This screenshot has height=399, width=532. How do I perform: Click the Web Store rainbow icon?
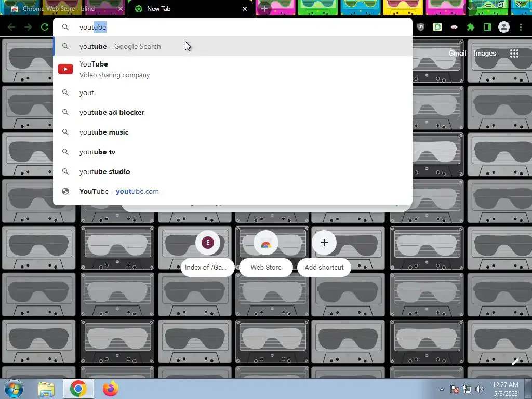[x=265, y=244]
